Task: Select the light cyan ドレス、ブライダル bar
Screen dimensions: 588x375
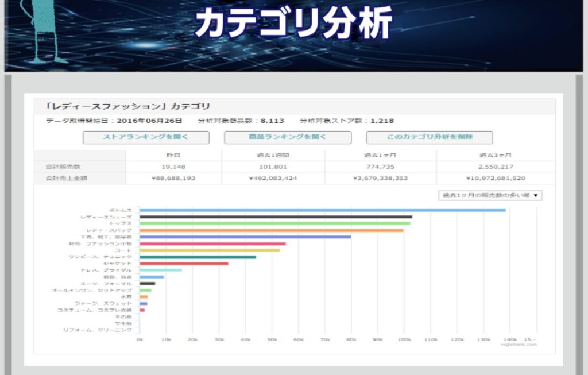Action: (x=160, y=270)
